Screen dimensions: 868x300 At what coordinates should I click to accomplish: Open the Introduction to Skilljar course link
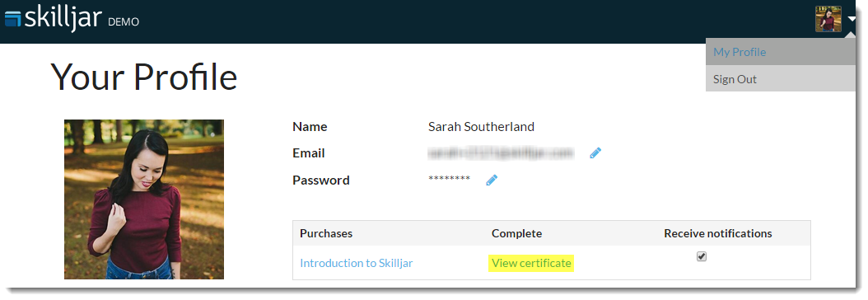tap(357, 263)
